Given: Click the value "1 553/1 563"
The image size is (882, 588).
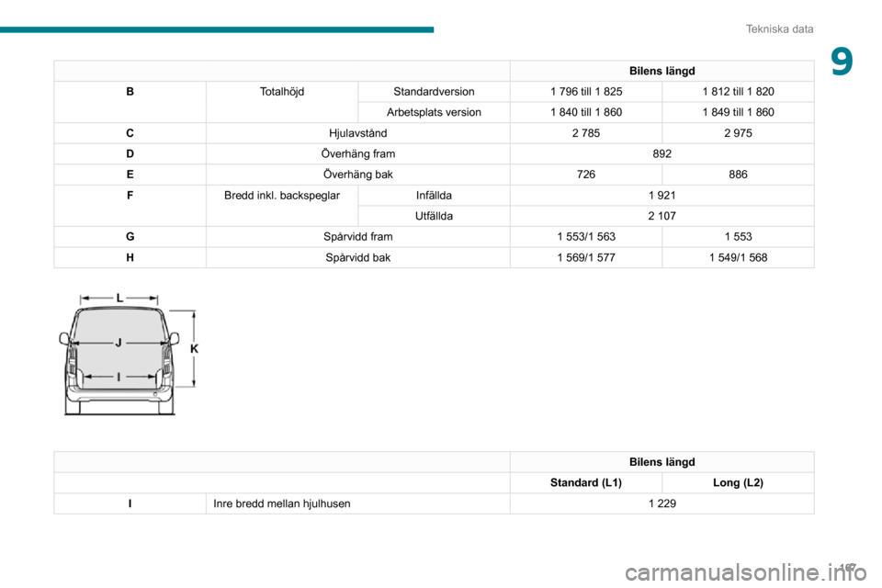Looking at the screenshot, I should tap(586, 237).
